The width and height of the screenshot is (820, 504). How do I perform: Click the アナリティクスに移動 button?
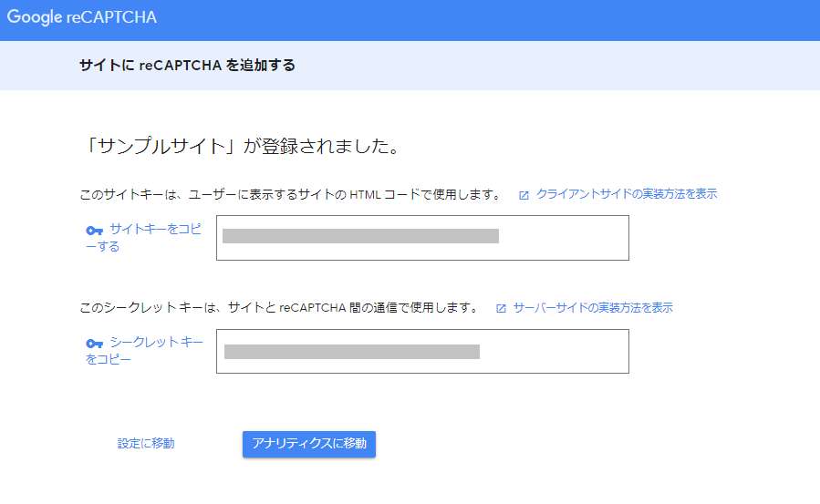click(309, 444)
